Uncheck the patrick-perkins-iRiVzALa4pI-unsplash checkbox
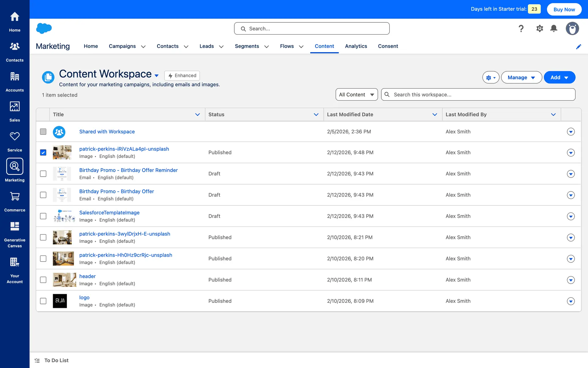 click(43, 152)
